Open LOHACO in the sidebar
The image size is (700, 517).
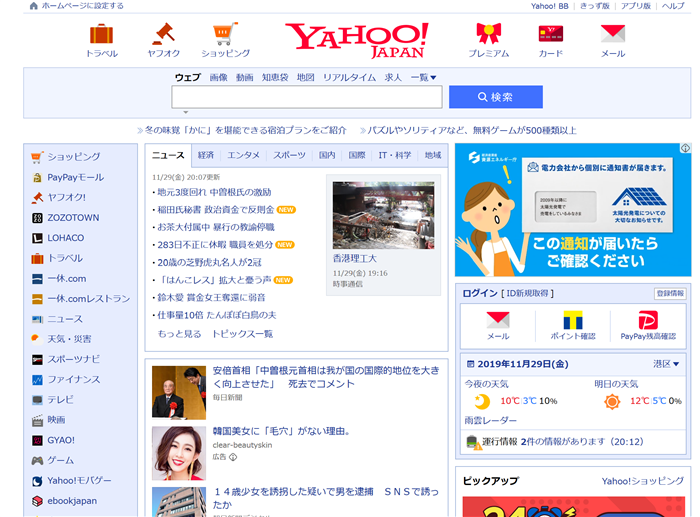click(x=66, y=238)
